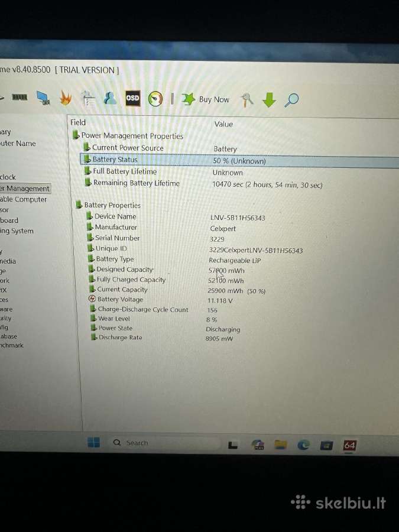Select the Software tree entry
This screenshot has height=532, width=399.
[7, 309]
